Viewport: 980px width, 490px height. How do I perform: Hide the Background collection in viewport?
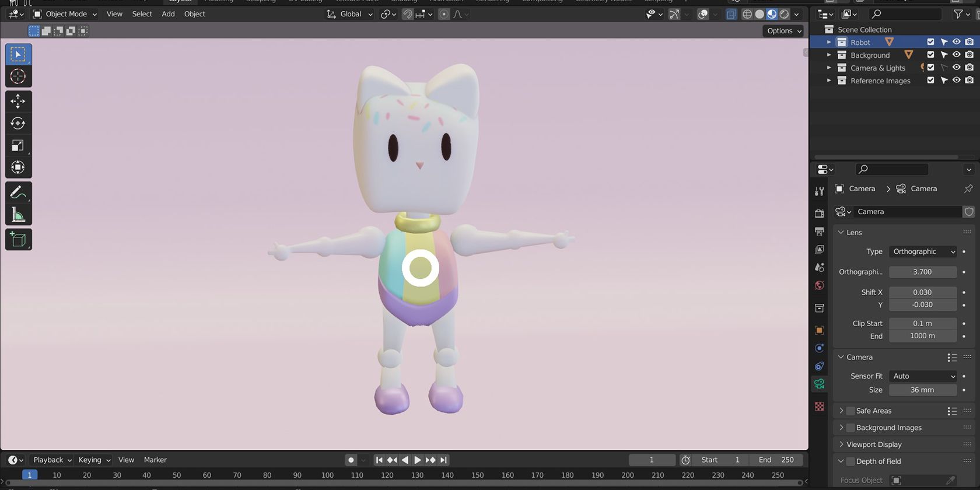pos(956,55)
